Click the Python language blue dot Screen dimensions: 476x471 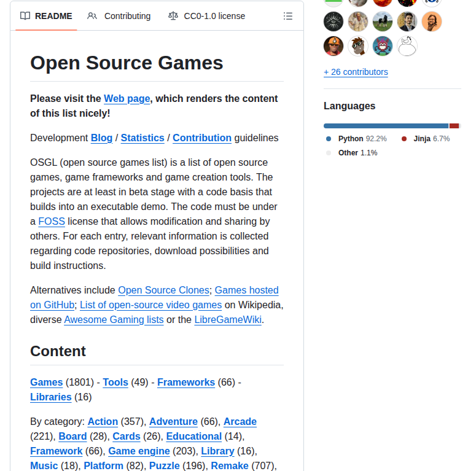[329, 139]
